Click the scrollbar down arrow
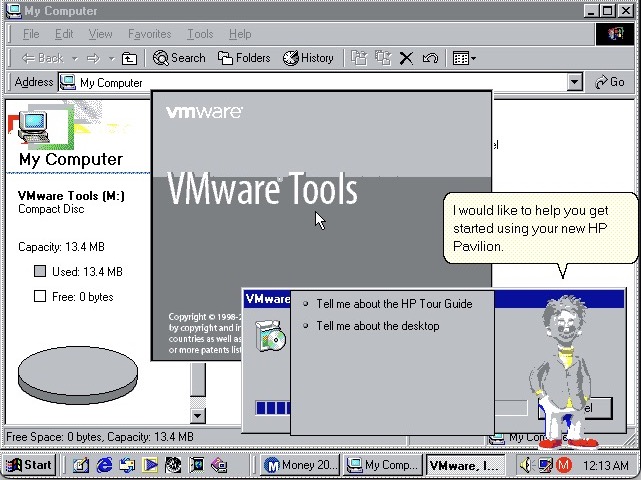The height and width of the screenshot is (480, 641). 197,416
